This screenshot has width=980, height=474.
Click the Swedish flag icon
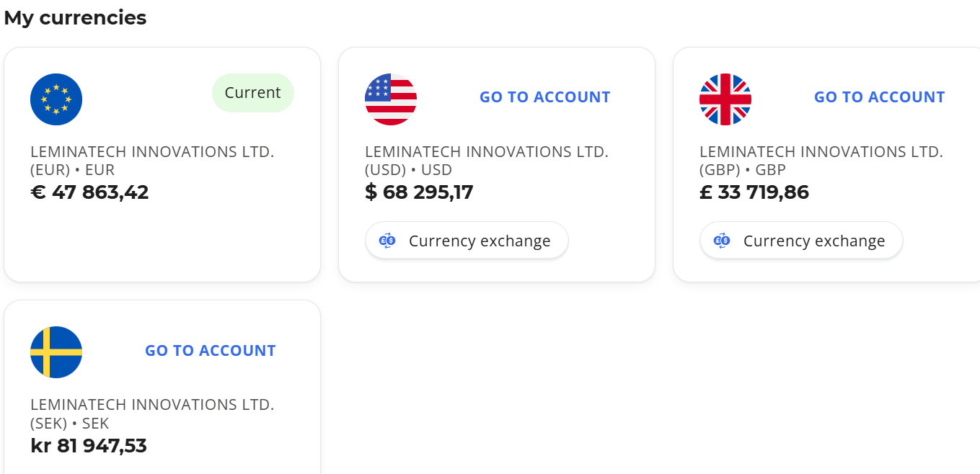[x=56, y=352]
